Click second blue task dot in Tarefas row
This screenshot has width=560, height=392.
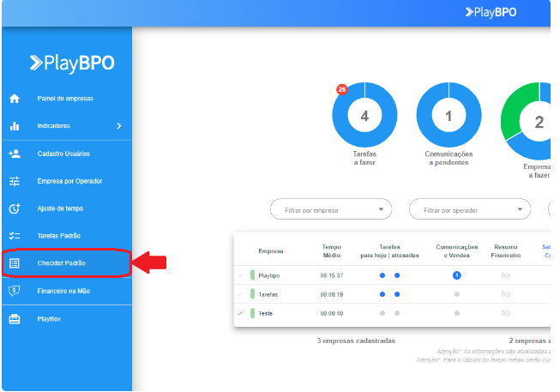[x=397, y=294]
